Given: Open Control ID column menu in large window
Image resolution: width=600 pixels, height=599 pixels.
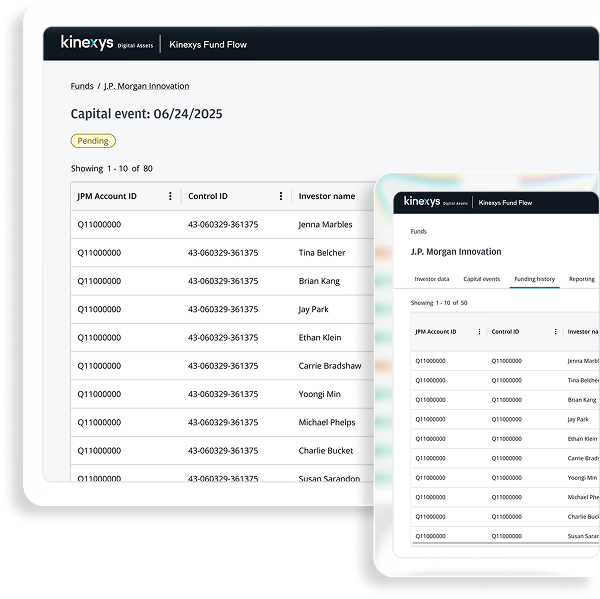Looking at the screenshot, I should coord(281,196).
